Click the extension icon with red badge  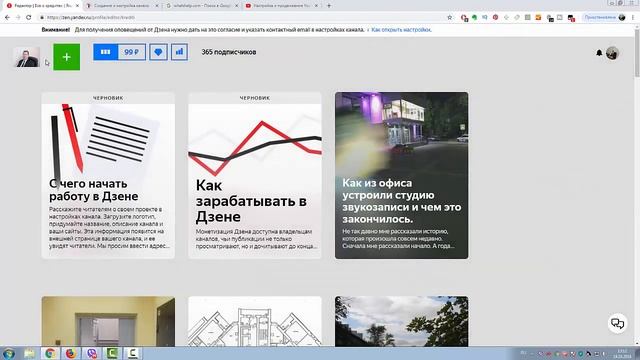coord(571,18)
